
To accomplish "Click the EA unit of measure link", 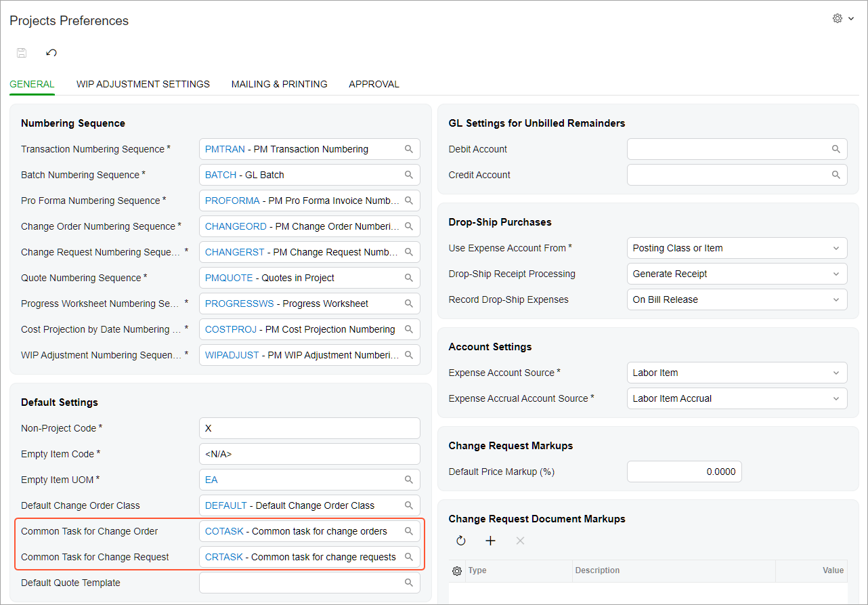I will tap(211, 480).
